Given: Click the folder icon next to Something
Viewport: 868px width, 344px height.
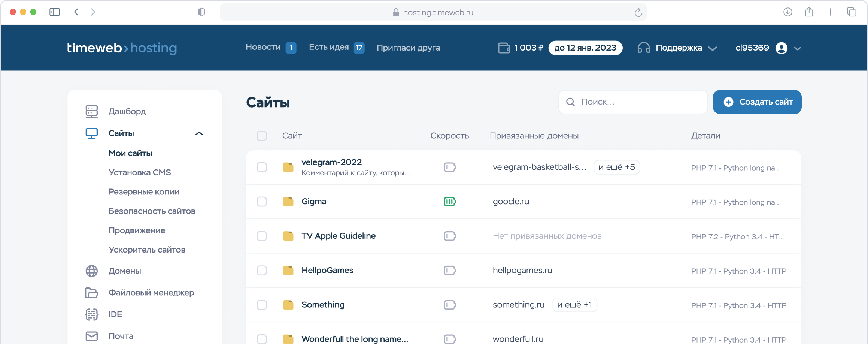Looking at the screenshot, I should coord(288,305).
